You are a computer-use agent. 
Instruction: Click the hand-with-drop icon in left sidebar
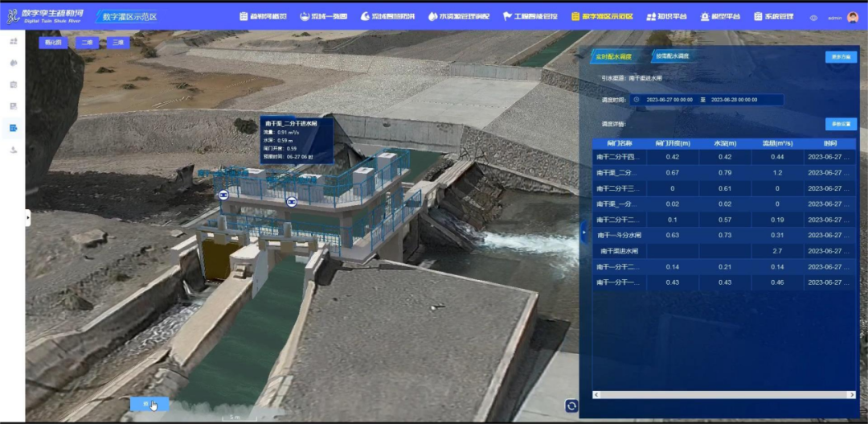[14, 150]
